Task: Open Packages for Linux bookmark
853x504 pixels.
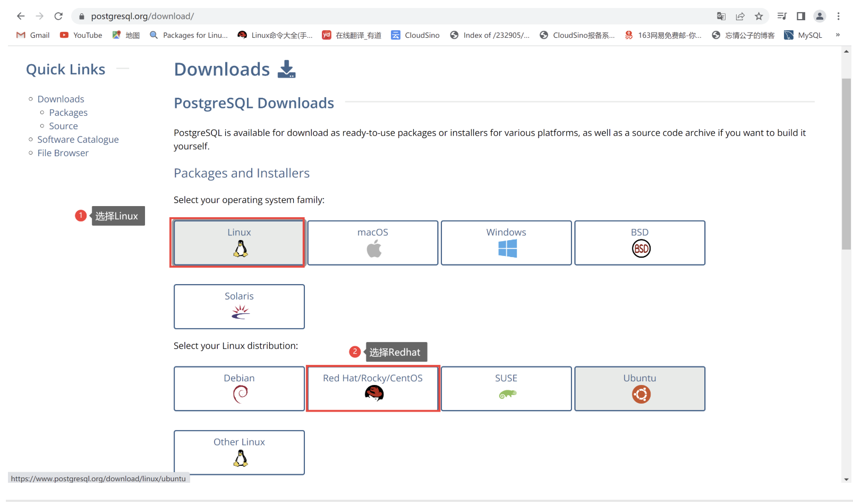Action: click(189, 35)
